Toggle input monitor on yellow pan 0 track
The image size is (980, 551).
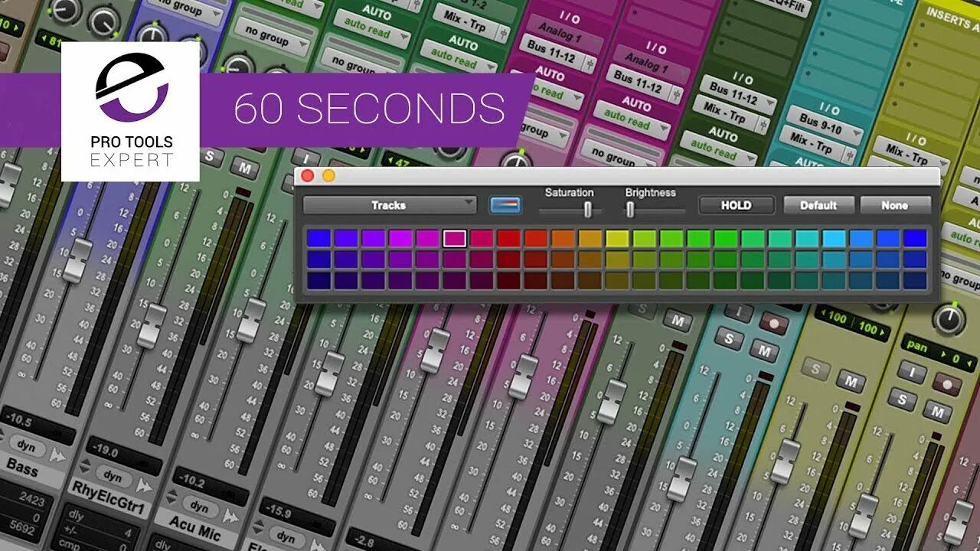click(x=912, y=372)
